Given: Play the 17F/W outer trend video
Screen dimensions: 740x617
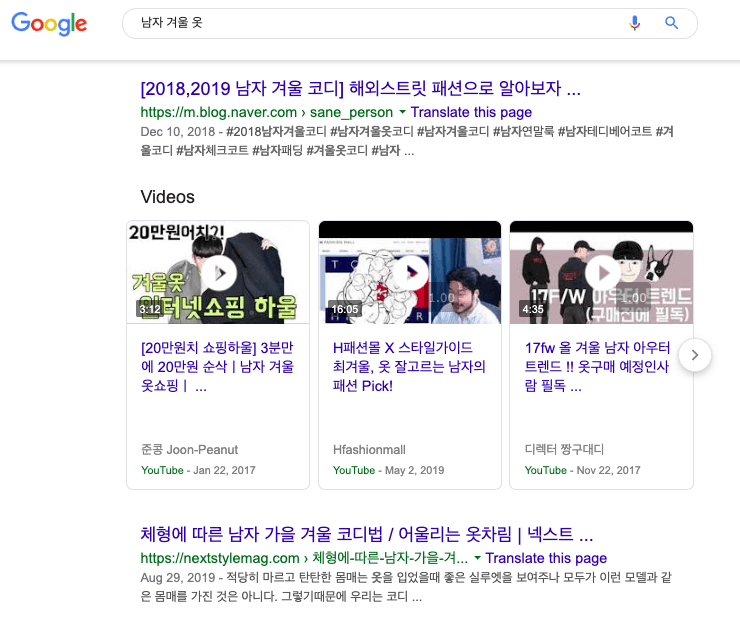Looking at the screenshot, I should (x=603, y=273).
